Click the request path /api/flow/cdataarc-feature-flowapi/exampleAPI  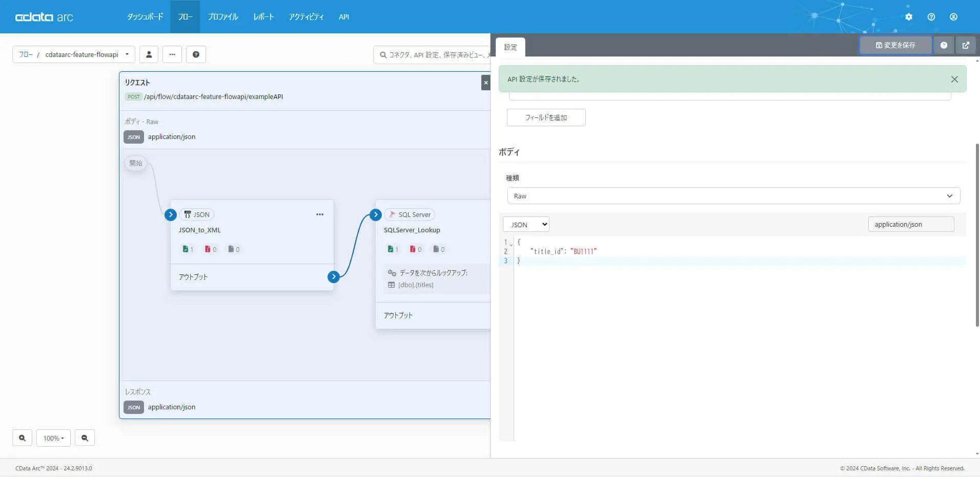pyautogui.click(x=213, y=96)
